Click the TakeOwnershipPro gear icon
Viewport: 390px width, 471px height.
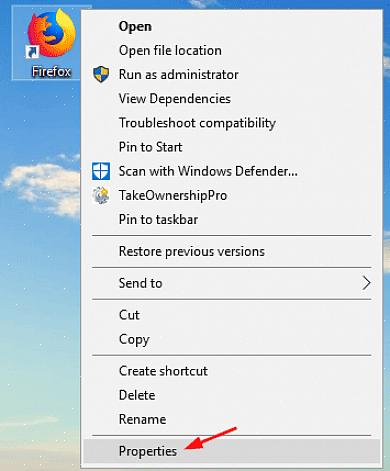tap(101, 195)
